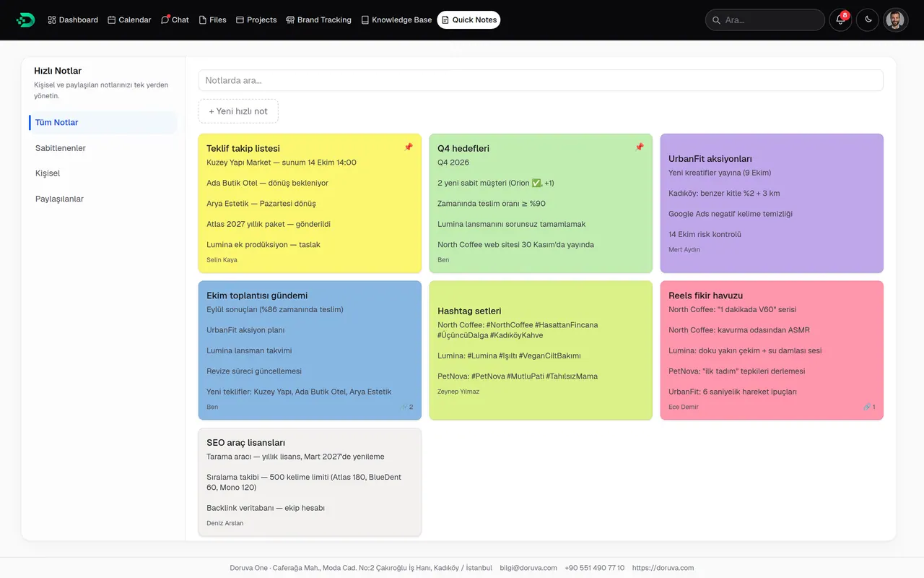Show Paylaşılanlar notes
The image size is (924, 578).
tap(103, 199)
